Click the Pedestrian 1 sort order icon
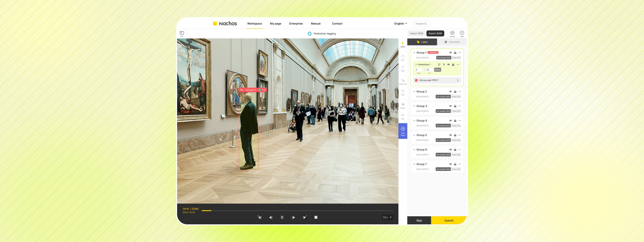The width and height of the screenshot is (644, 242). tap(439, 65)
